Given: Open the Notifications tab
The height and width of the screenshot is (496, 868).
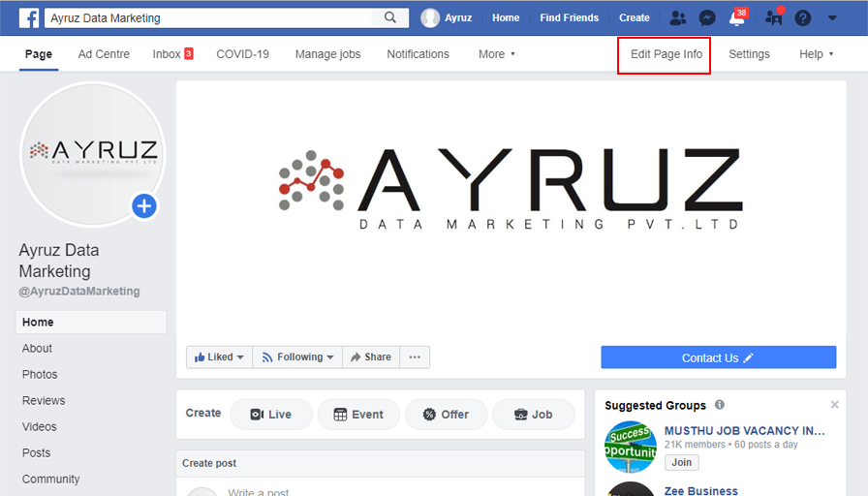Looking at the screenshot, I should (x=418, y=54).
